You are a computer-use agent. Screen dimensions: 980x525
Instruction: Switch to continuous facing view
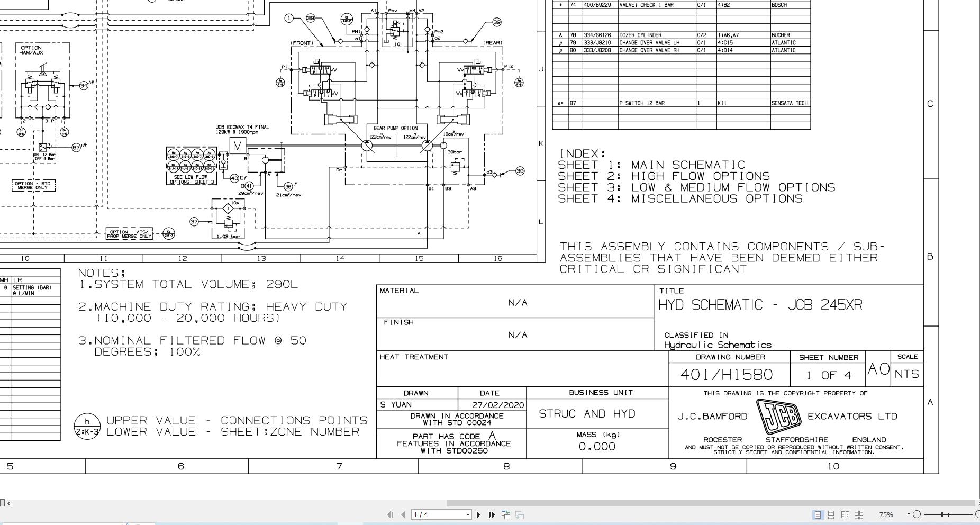point(859,514)
